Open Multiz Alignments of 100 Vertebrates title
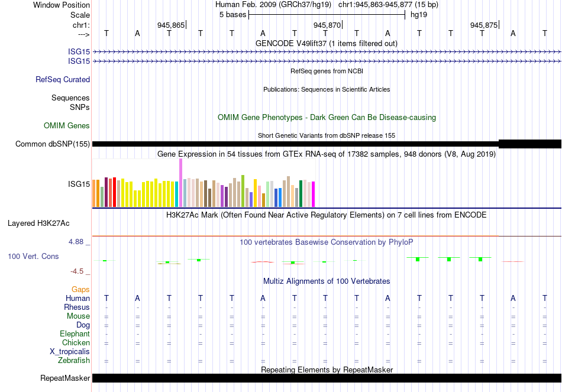Viewport: 562px width, 392px height. [327, 281]
